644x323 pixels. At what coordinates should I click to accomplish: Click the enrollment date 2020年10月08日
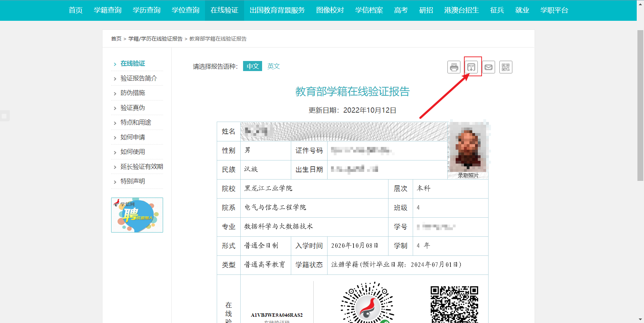pyautogui.click(x=355, y=246)
